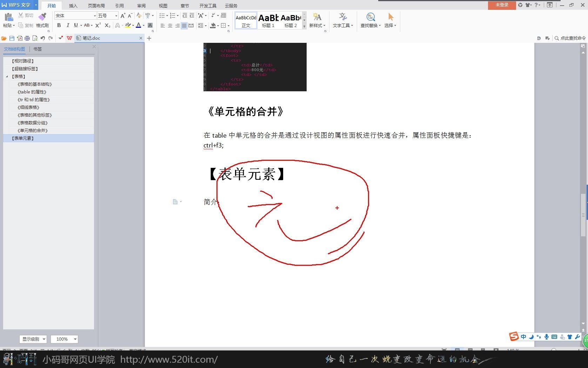The width and height of the screenshot is (588, 368).
Task: Click the insert table grid icon
Action: pos(223,15)
